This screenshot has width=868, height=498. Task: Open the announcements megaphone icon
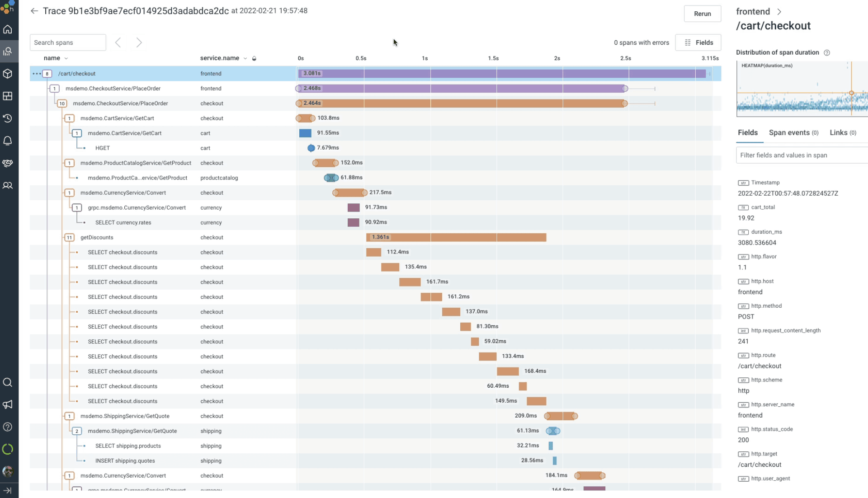(x=8, y=404)
